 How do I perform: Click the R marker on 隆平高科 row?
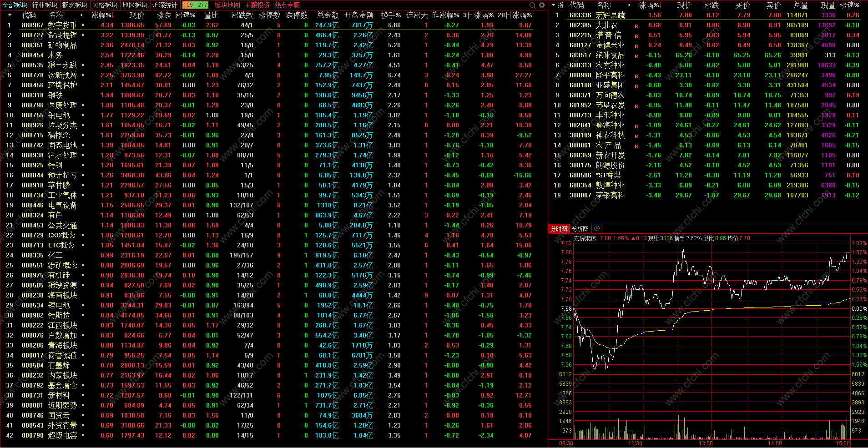[x=636, y=76]
